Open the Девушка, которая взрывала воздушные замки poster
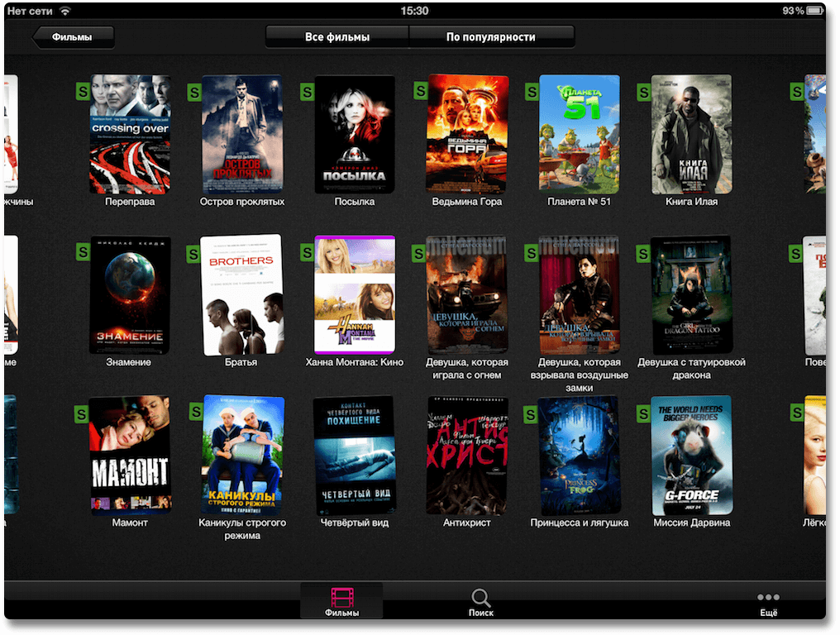The width and height of the screenshot is (840, 635). [579, 294]
